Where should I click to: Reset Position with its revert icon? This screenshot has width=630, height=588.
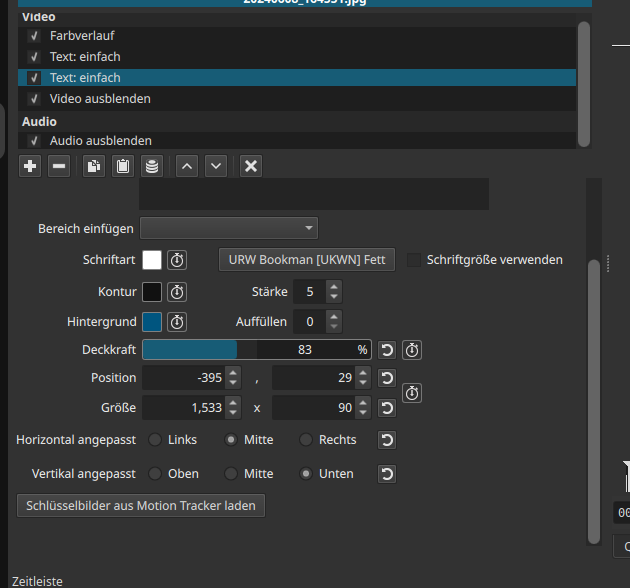(386, 378)
